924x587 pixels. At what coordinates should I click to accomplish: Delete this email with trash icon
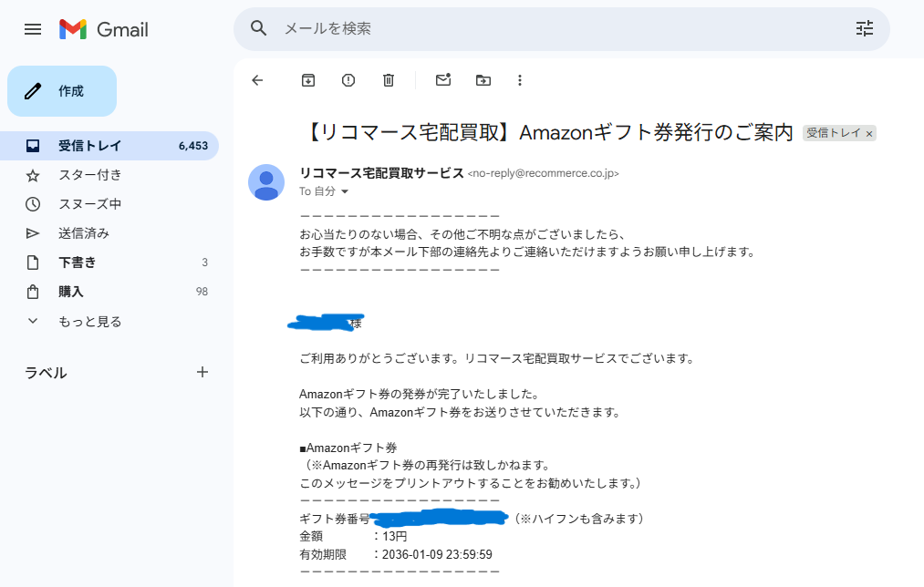click(x=389, y=80)
